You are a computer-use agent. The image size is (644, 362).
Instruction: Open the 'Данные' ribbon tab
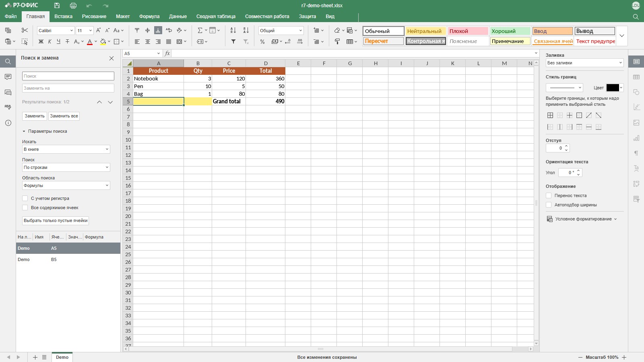(x=178, y=16)
